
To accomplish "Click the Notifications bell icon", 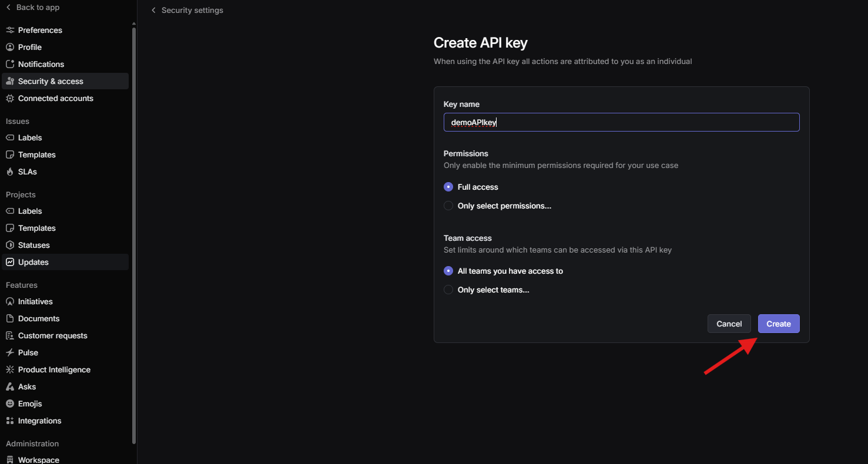I will 9,64.
